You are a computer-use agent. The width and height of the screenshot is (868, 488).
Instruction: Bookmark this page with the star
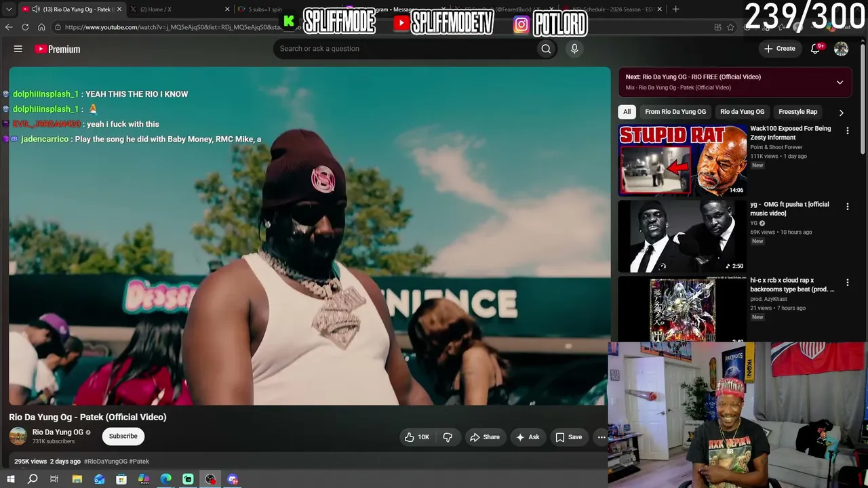(730, 27)
